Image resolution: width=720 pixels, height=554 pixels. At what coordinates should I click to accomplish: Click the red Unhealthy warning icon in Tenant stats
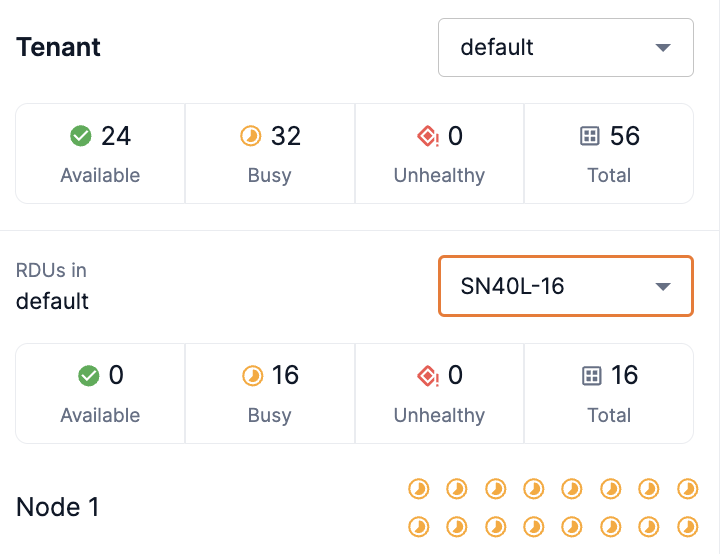[428, 135]
